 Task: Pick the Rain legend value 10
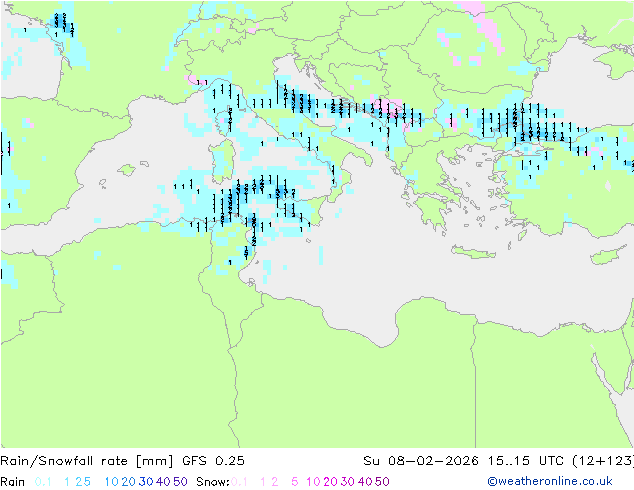pos(112,482)
